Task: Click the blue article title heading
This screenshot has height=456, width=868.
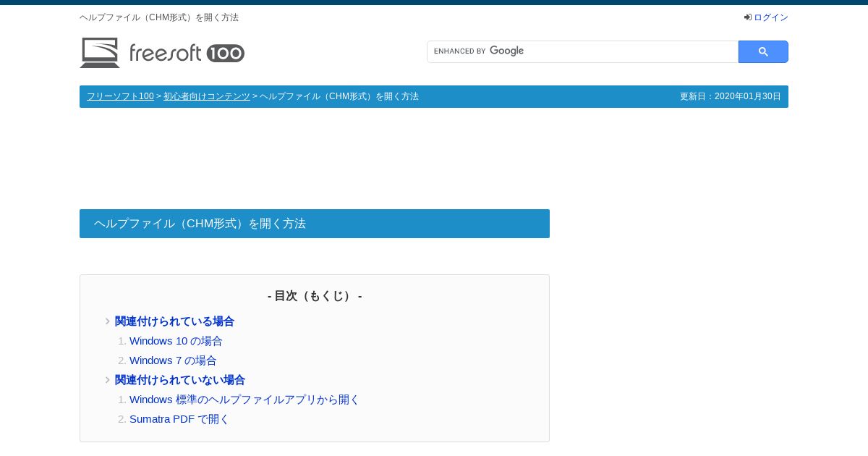Action: click(x=315, y=224)
